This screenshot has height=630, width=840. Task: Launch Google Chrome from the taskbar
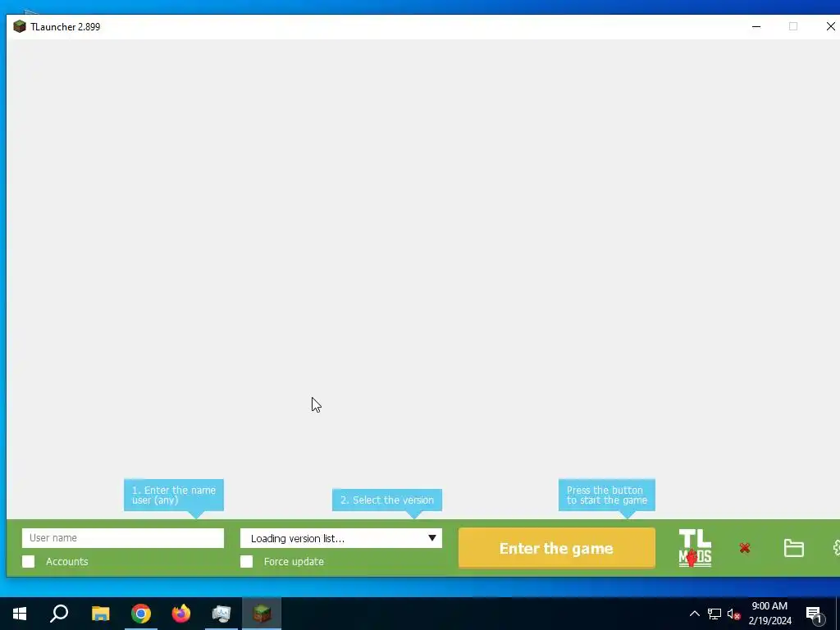pos(141,614)
